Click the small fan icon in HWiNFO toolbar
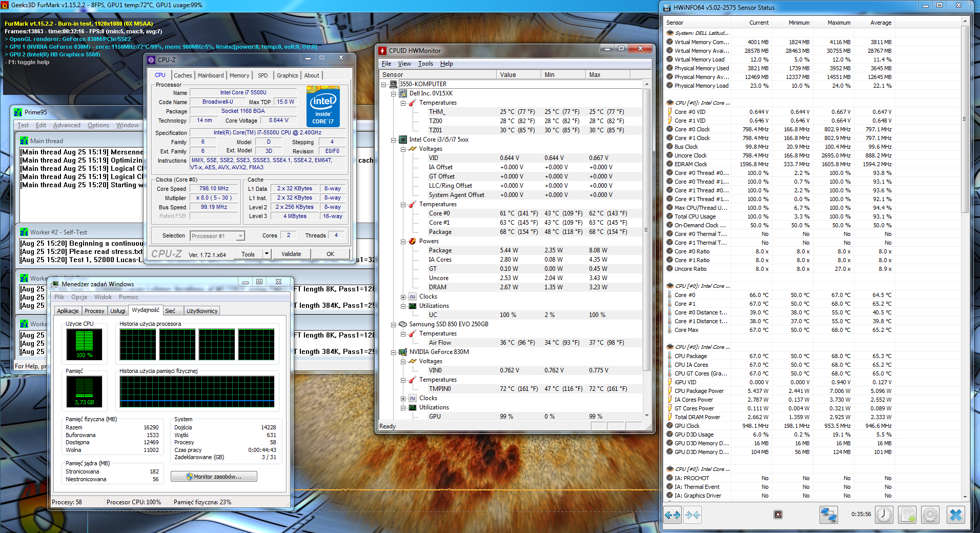The width and height of the screenshot is (980, 533). (778, 515)
